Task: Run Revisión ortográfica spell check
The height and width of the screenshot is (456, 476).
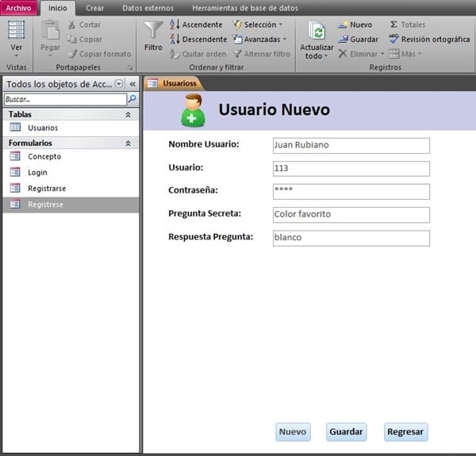Action: click(x=429, y=39)
